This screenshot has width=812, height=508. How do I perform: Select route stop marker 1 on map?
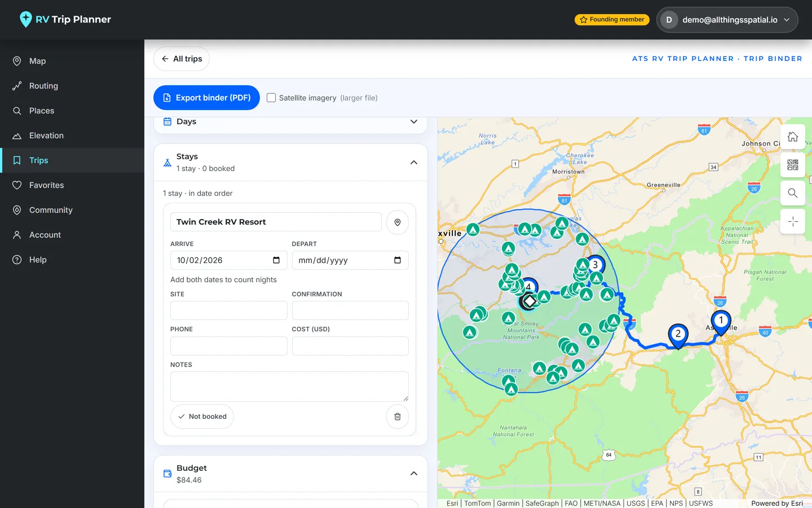721,322
